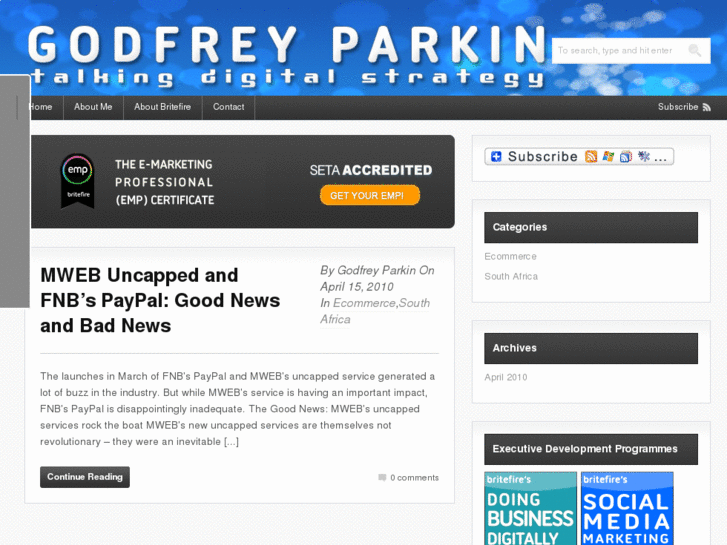The image size is (727, 545).
Task: Click the GET YOUR EMP! button
Action: [370, 195]
